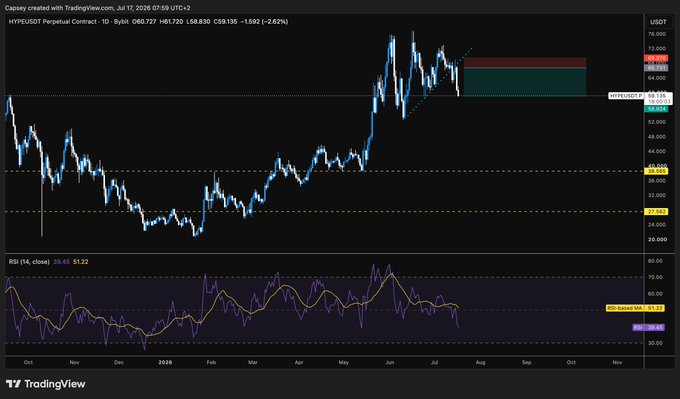Click the 32.000 price axis label
This screenshot has width=680, height=399.
pos(657,196)
